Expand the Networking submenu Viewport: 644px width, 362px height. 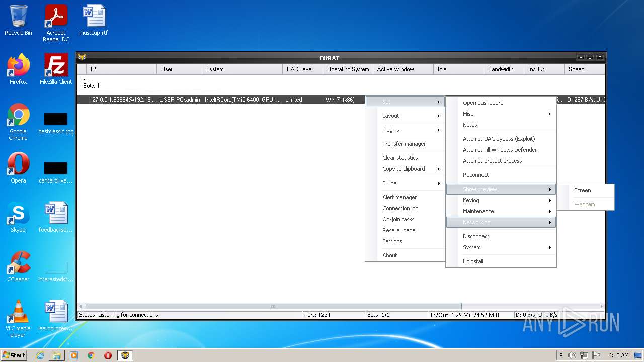[501, 222]
